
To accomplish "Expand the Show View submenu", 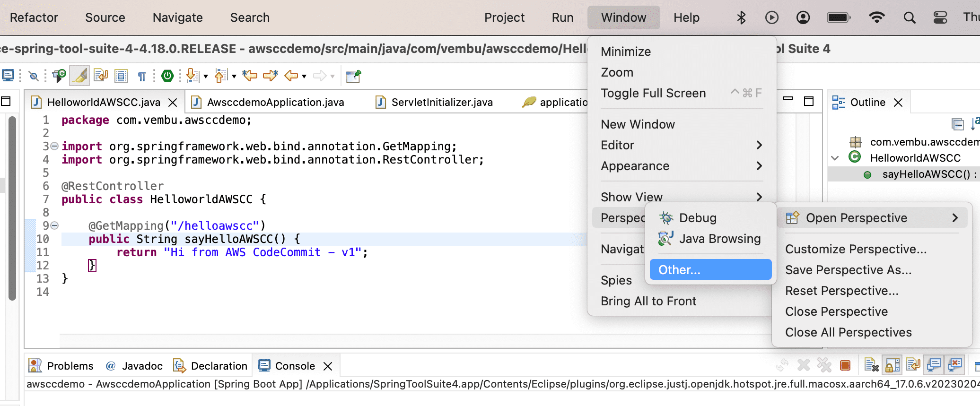I will [682, 197].
